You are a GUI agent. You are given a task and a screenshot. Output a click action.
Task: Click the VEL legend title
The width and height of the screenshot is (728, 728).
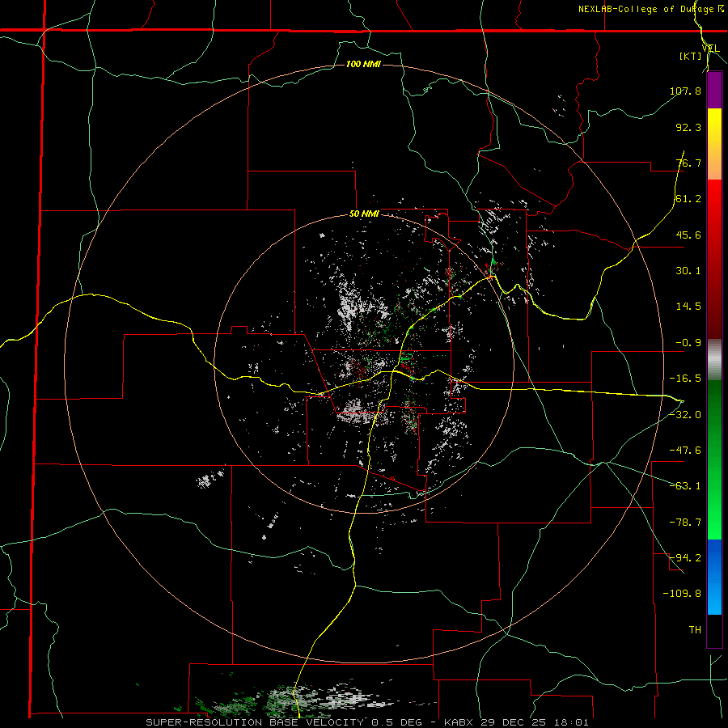(x=710, y=49)
